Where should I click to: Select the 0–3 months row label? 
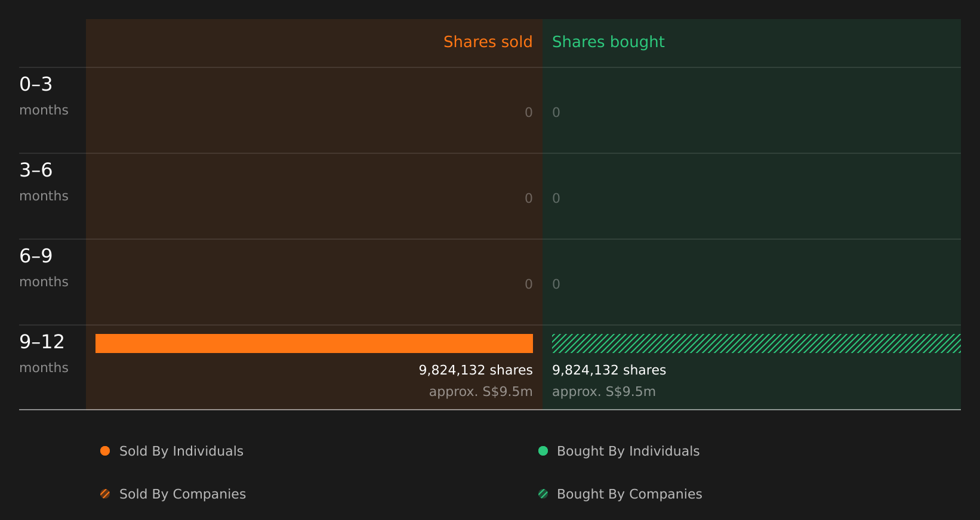pos(44,96)
